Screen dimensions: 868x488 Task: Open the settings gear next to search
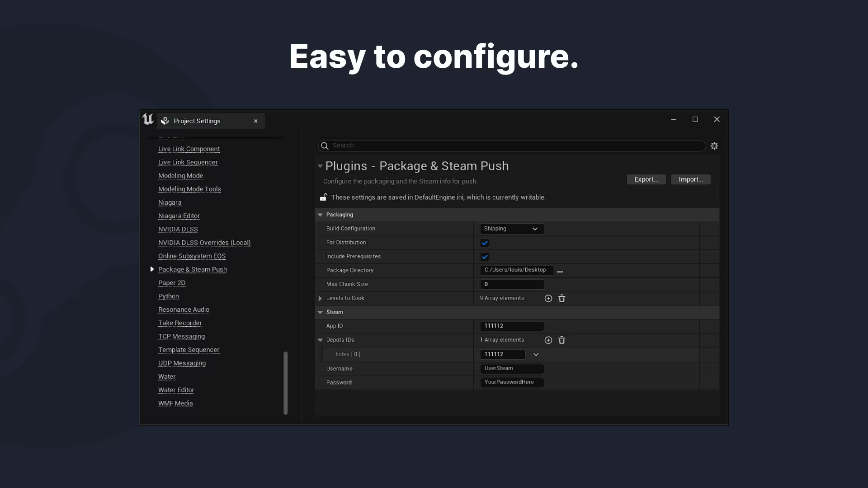pos(714,146)
